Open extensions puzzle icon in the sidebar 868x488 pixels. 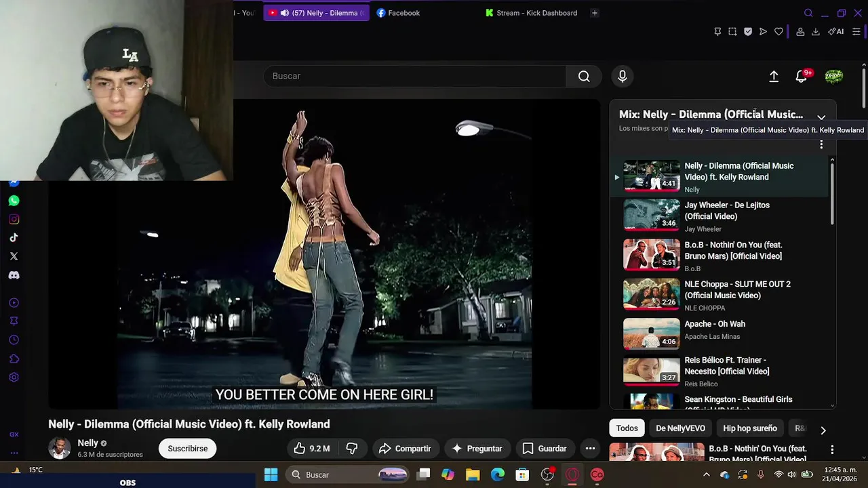pos(14,359)
